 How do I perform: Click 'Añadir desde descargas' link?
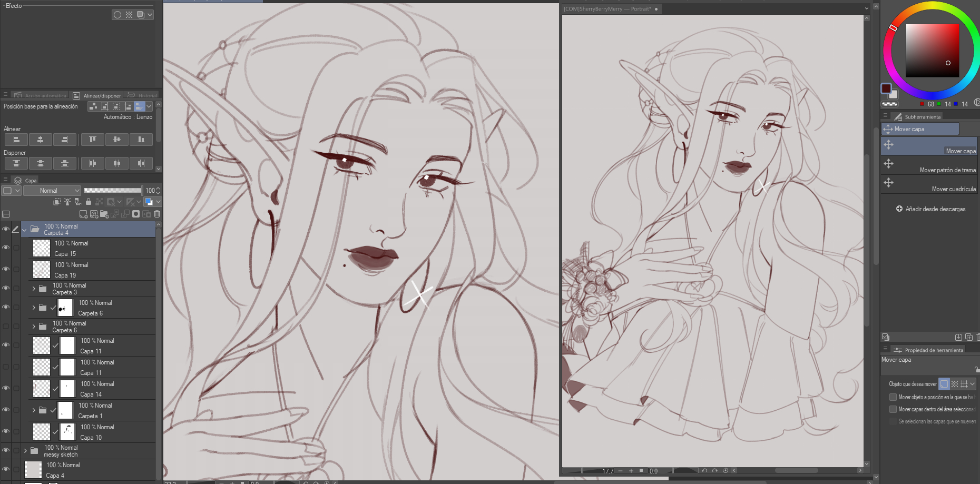click(x=931, y=209)
